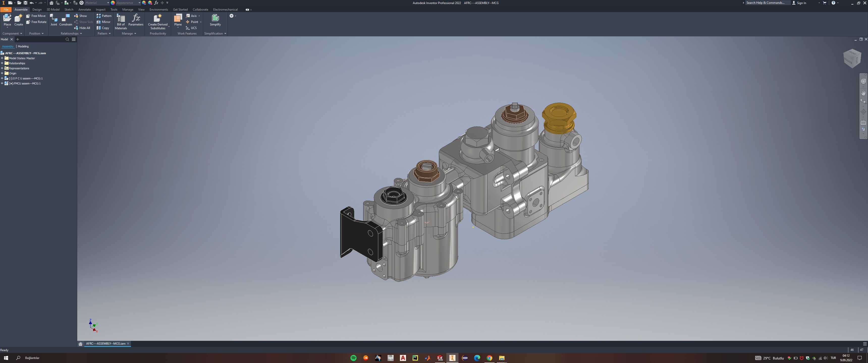
Task: Open the Parameters dialog
Action: 136,20
